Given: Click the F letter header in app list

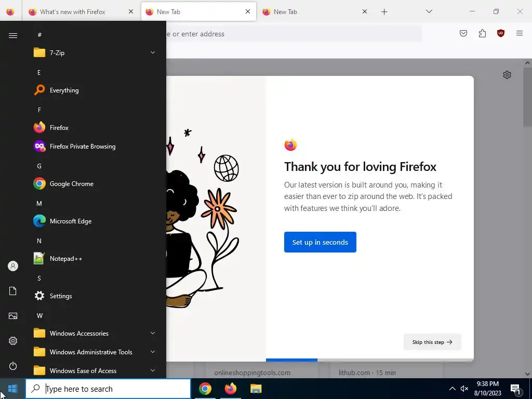Looking at the screenshot, I should [39, 110].
